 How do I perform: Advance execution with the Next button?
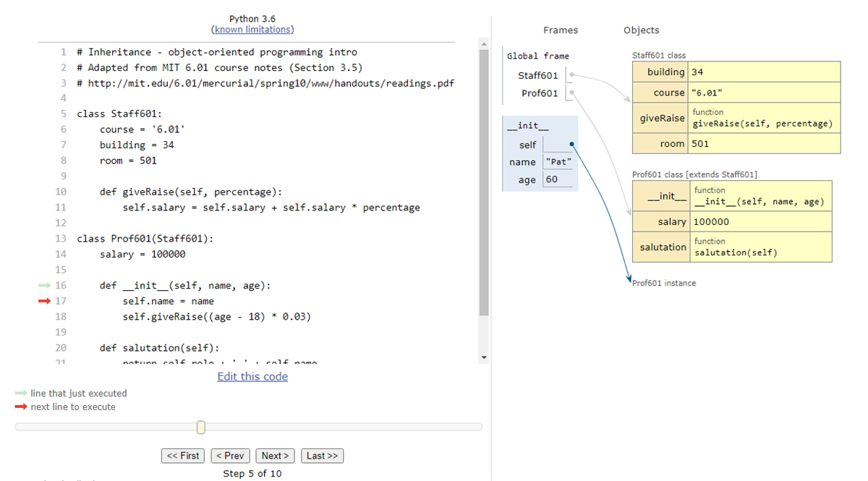point(275,456)
